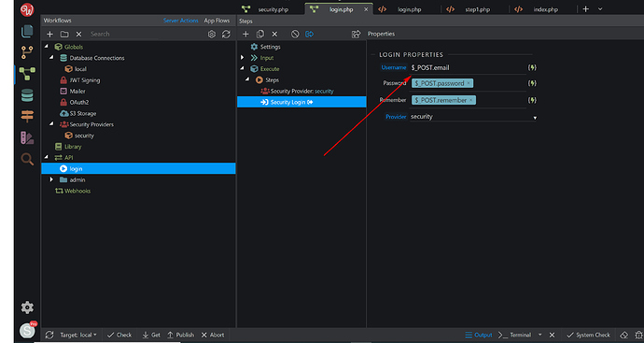Open the Output panel
The image size is (644, 343).
(479, 335)
